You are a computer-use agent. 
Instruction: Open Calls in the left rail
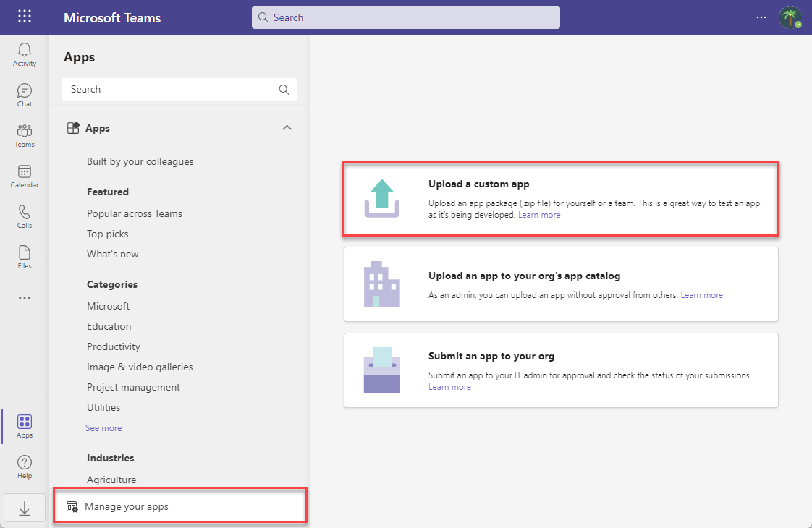click(25, 216)
